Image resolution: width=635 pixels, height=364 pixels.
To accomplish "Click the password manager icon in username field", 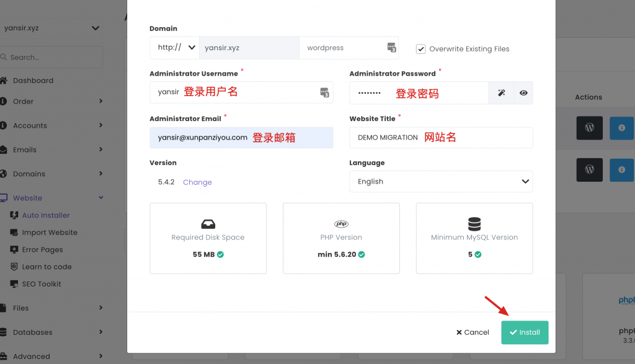I will 324,92.
